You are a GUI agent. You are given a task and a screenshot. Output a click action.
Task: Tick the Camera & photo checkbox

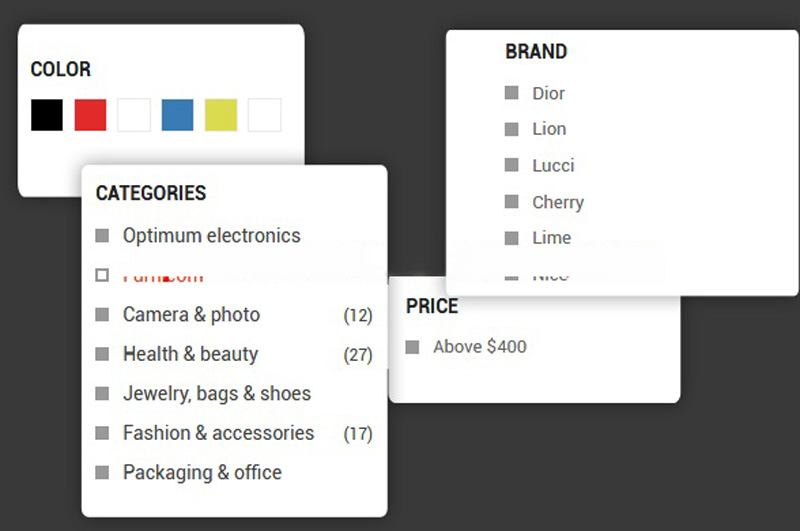[102, 315]
